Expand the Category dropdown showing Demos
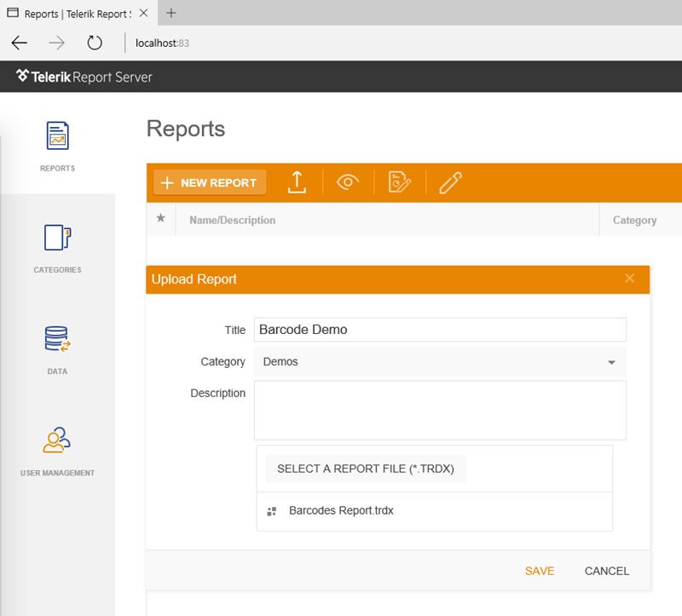The height and width of the screenshot is (616, 682). pyautogui.click(x=440, y=362)
